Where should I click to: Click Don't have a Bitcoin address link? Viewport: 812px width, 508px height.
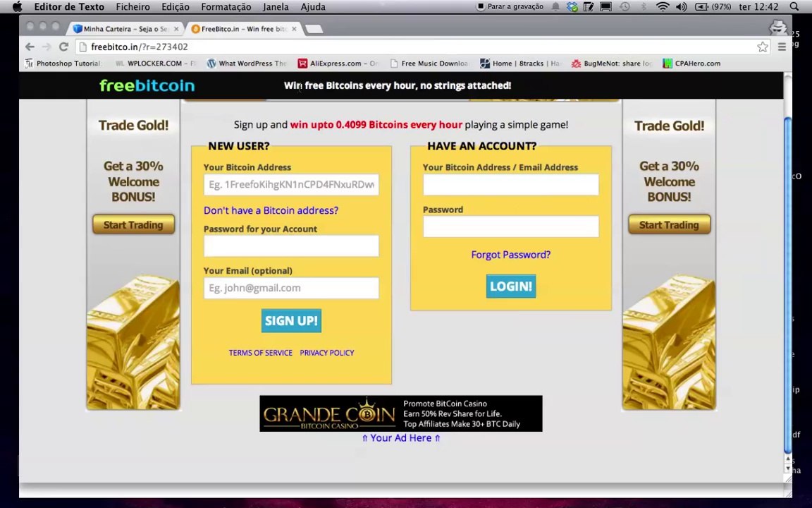pos(271,210)
